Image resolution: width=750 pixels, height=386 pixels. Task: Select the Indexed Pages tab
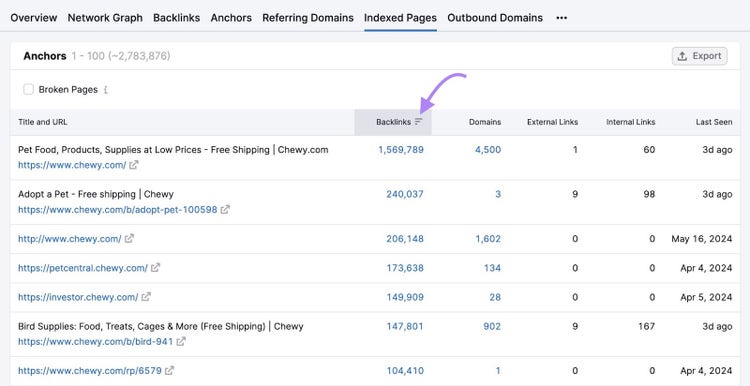400,18
